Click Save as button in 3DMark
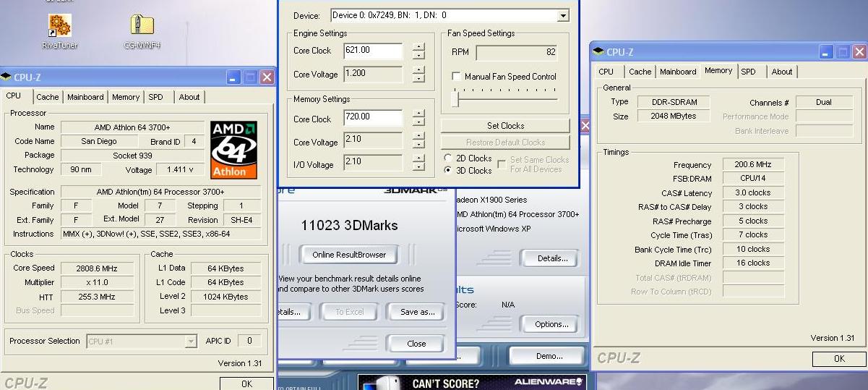The height and width of the screenshot is (390, 868). 417,312
